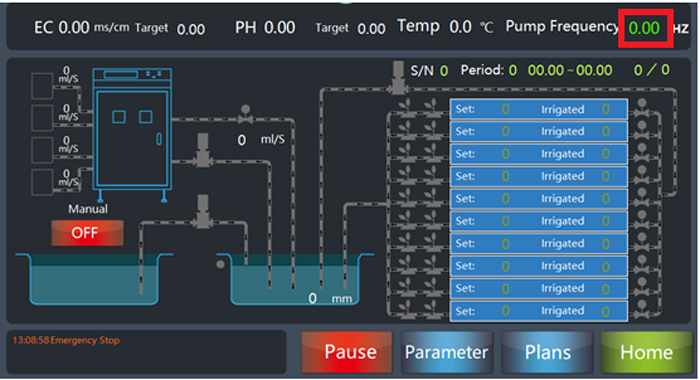Screen dimensions: 700x380
Task: Click valve icon right of first Irrigated row
Action: coord(642,108)
